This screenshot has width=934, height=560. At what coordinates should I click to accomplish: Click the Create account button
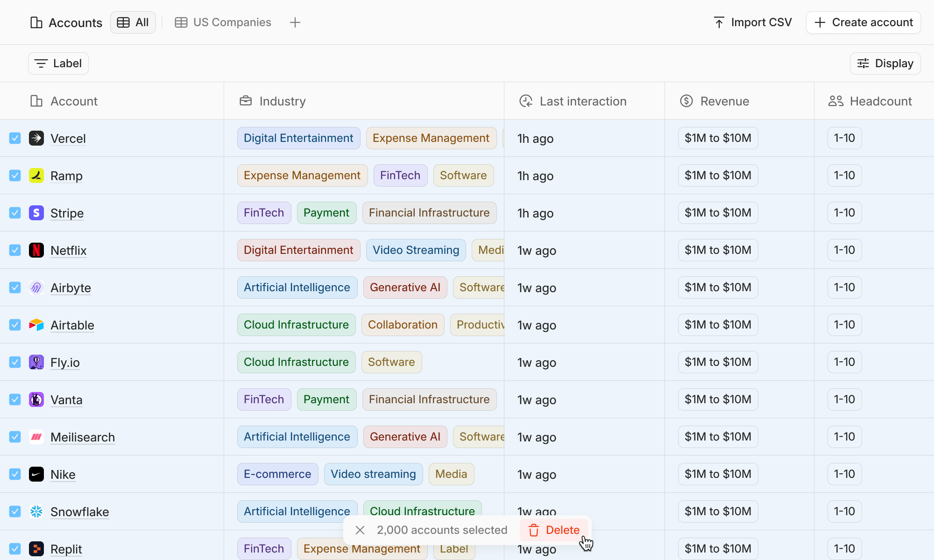(x=863, y=22)
